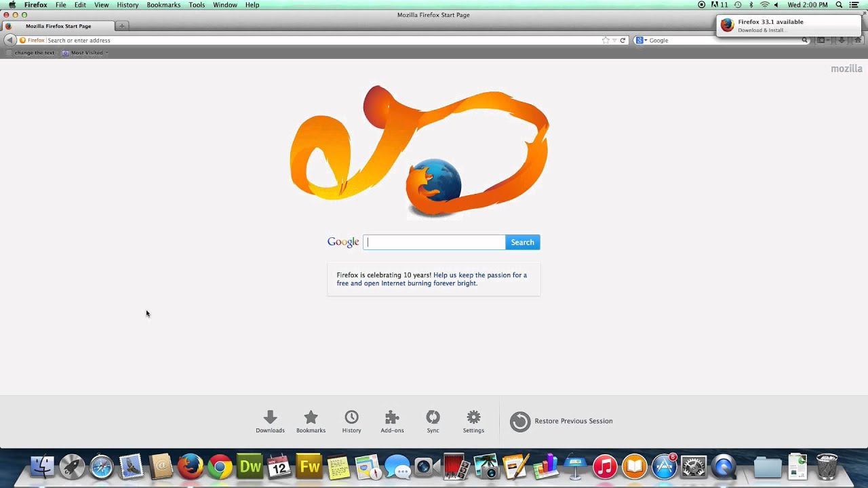Open the Bookmarks star icon on start page
868x488 pixels.
(x=311, y=422)
